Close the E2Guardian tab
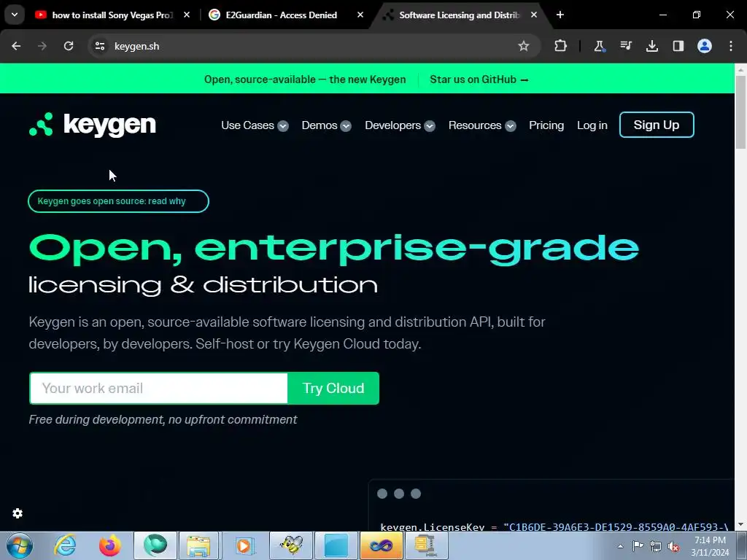 [x=360, y=15]
